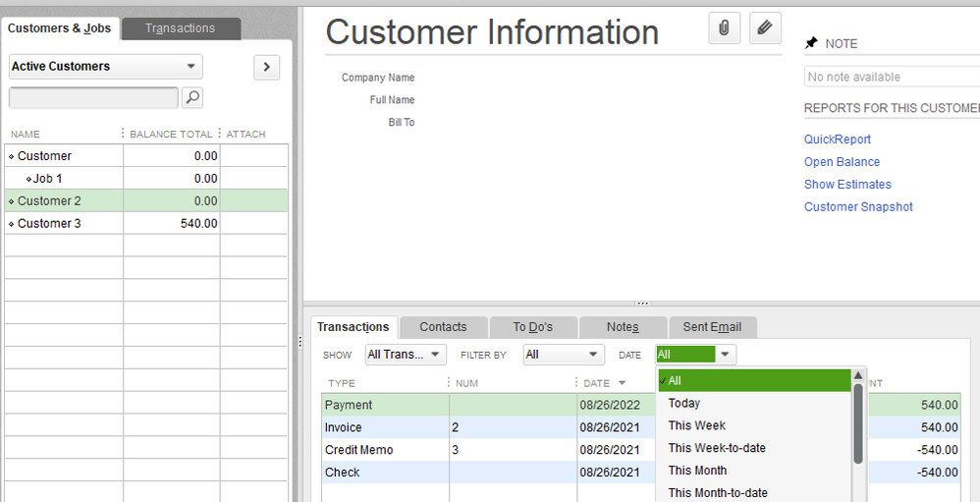Click the 08/26/2022 date cell

coord(610,405)
